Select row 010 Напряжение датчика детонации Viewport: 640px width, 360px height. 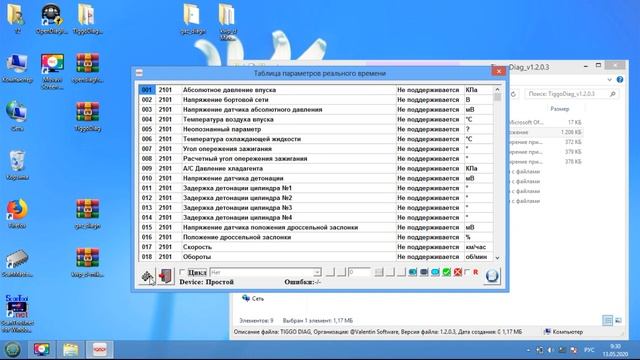pyautogui.click(x=316, y=178)
